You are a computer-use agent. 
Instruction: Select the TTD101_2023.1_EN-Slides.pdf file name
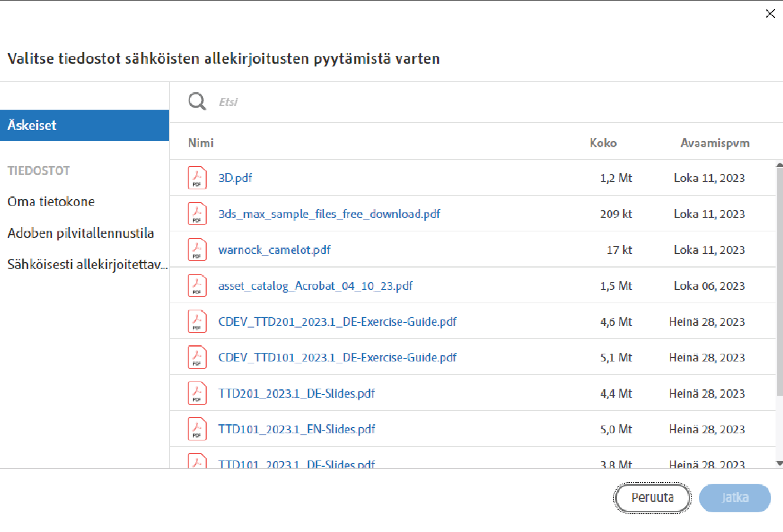(x=296, y=429)
